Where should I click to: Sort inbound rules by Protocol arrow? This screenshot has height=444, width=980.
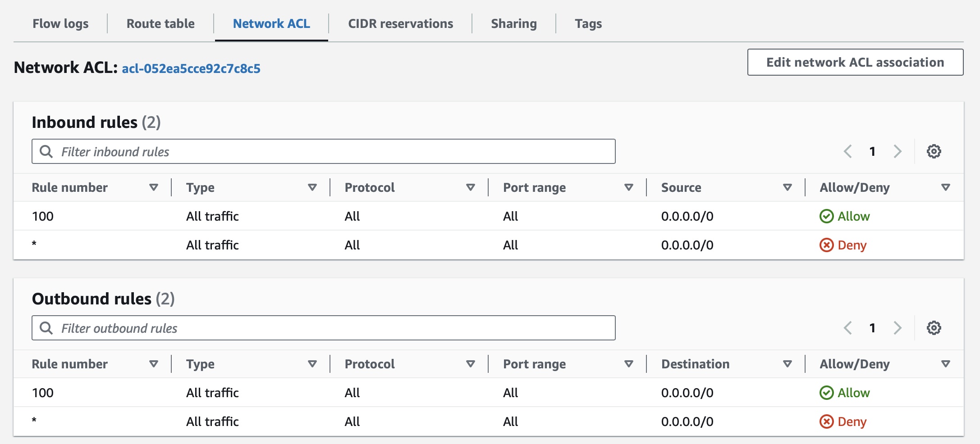click(x=470, y=187)
